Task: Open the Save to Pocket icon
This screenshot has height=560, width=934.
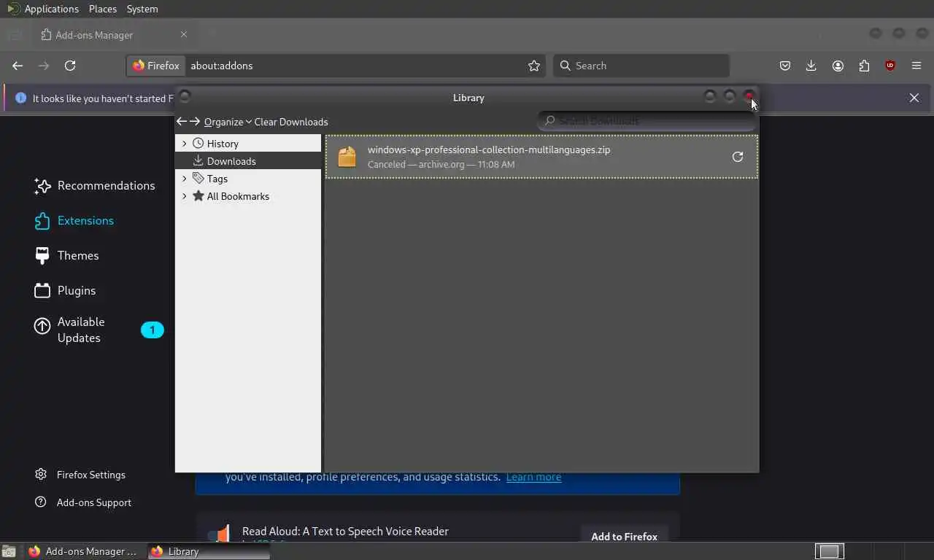Action: [785, 66]
